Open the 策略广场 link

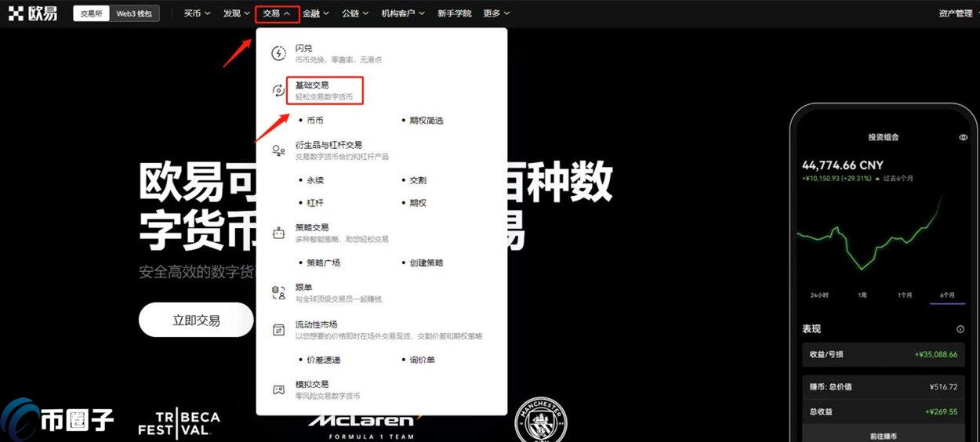[323, 263]
